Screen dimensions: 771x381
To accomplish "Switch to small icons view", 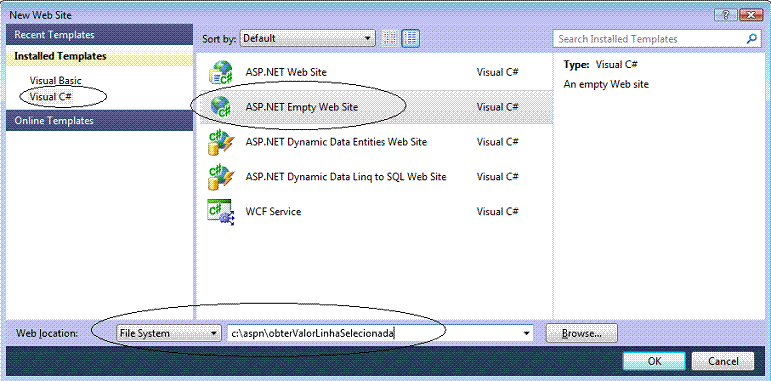I will pos(390,38).
